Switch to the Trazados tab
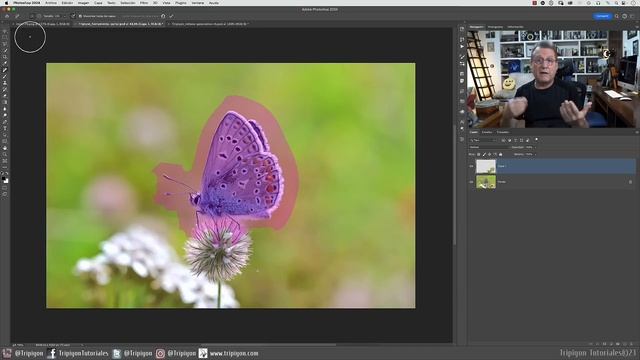This screenshot has width=640, height=360. [503, 132]
